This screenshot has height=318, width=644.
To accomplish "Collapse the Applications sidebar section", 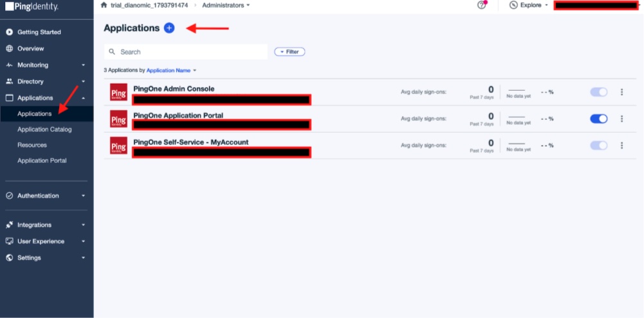I will click(84, 98).
